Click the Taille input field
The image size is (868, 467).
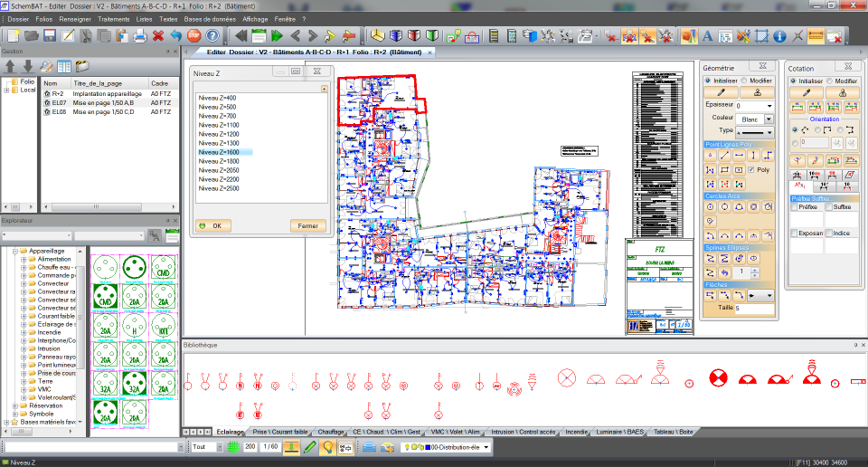click(x=754, y=308)
